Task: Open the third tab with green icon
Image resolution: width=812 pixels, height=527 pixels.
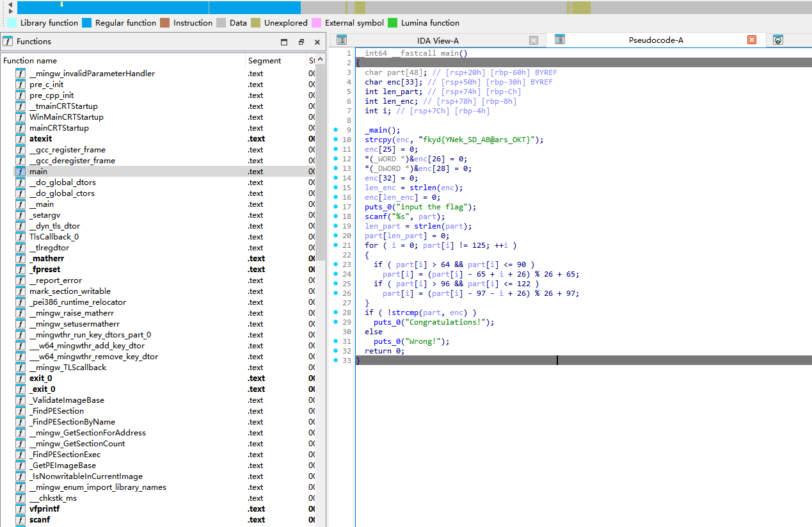Action: pyautogui.click(x=778, y=40)
